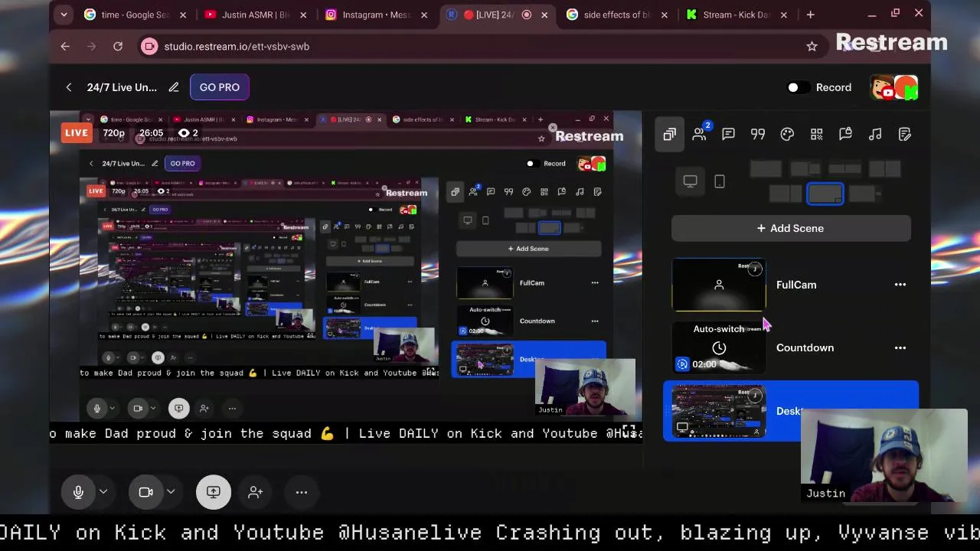This screenshot has width=980, height=551.
Task: Bookmark the page with the star icon
Action: [812, 47]
